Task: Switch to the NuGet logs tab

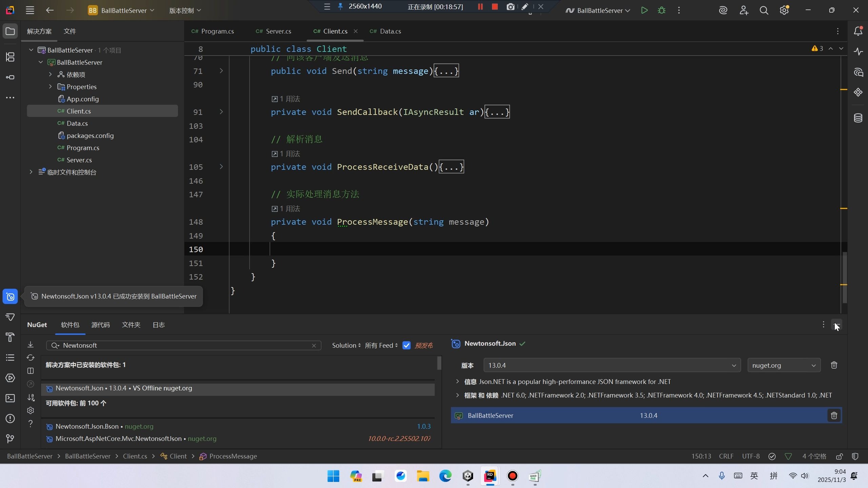Action: pos(158,325)
